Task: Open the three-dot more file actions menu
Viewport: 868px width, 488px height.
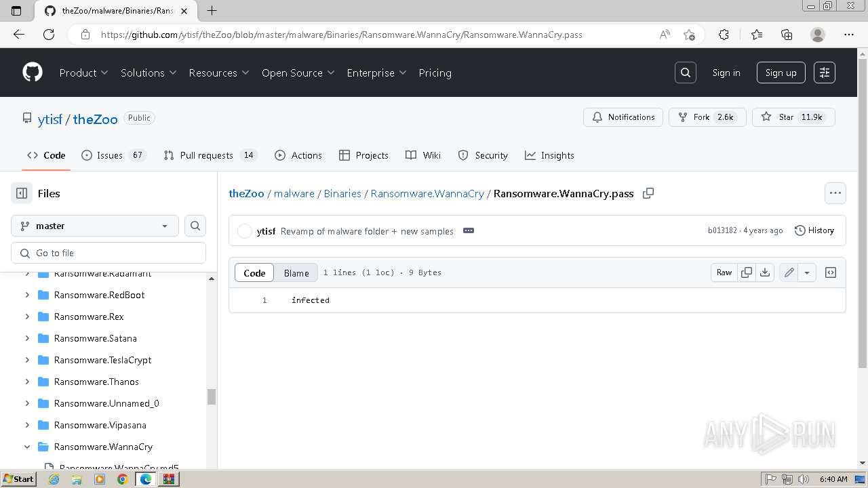Action: pyautogui.click(x=835, y=193)
